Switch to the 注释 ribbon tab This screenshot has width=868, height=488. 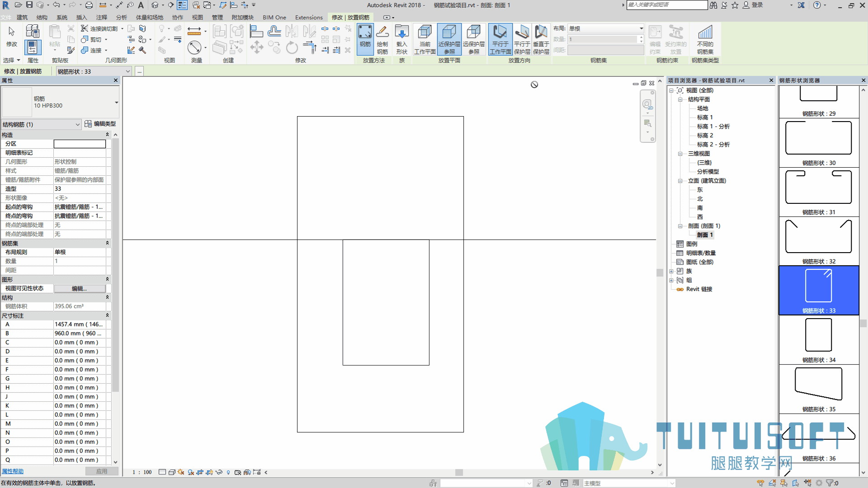pyautogui.click(x=101, y=18)
